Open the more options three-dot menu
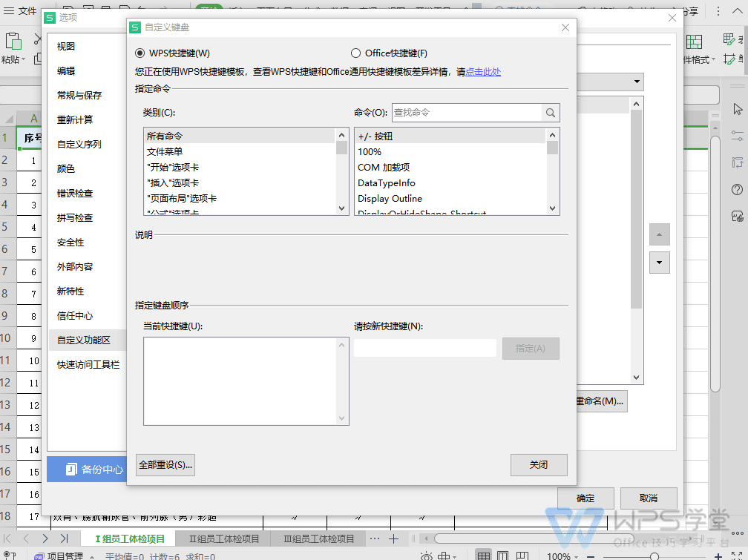This screenshot has height=560, width=748. point(718,11)
